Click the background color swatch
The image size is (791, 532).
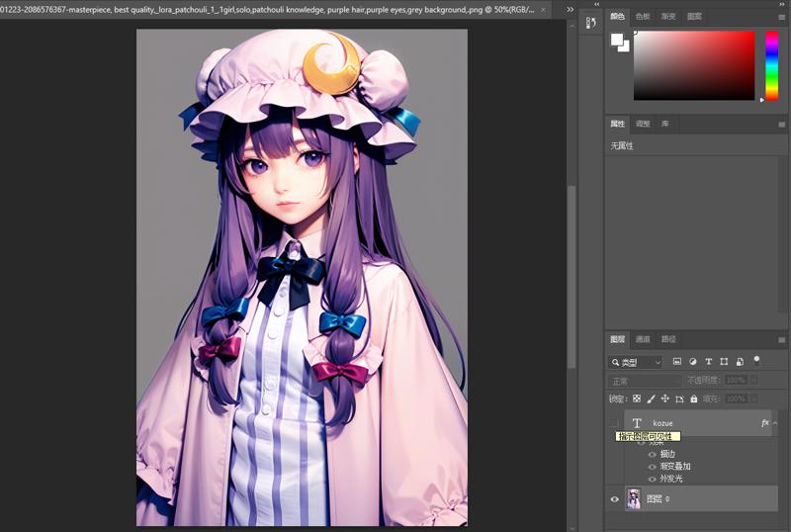[626, 47]
